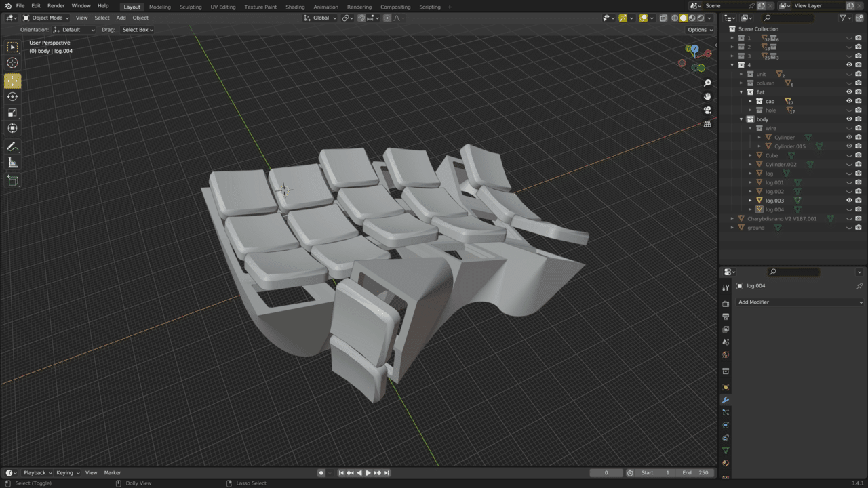The height and width of the screenshot is (488, 868).
Task: Open the Playback popover in the timeline
Action: tap(37, 473)
